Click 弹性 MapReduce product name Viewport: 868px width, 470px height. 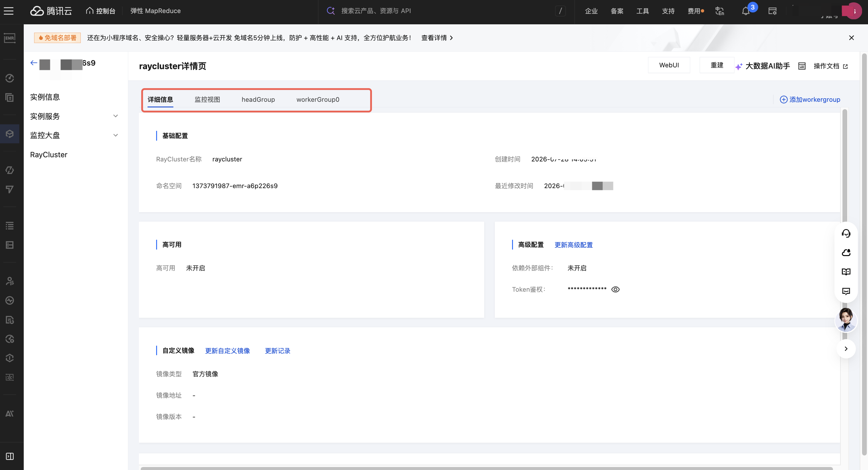click(x=155, y=11)
